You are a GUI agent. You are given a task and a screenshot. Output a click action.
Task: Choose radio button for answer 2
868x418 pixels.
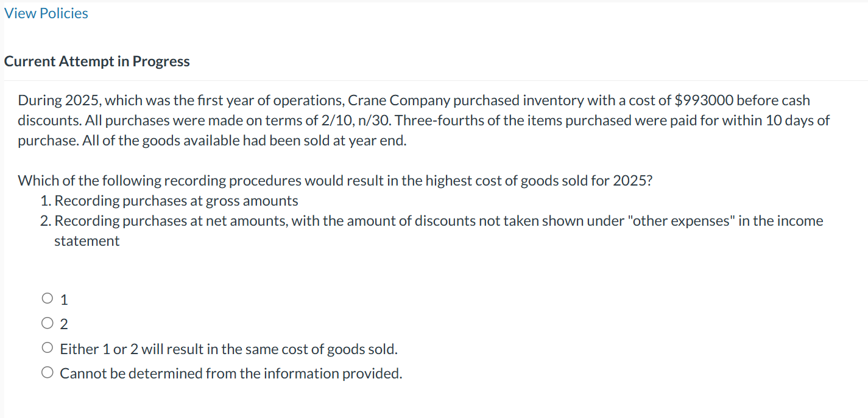click(48, 324)
